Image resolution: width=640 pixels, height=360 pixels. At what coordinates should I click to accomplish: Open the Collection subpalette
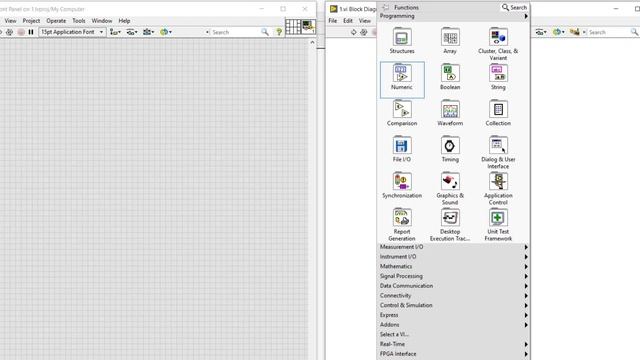(x=498, y=113)
